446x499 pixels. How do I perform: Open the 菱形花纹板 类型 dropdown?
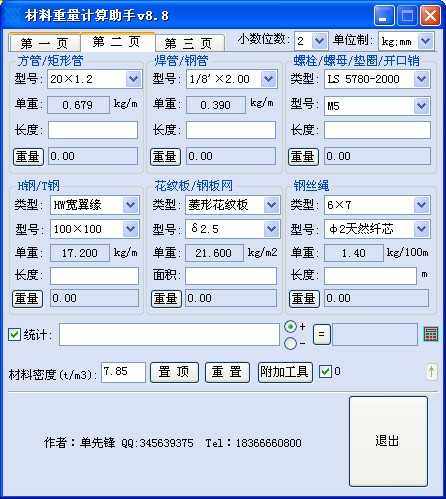coord(271,205)
